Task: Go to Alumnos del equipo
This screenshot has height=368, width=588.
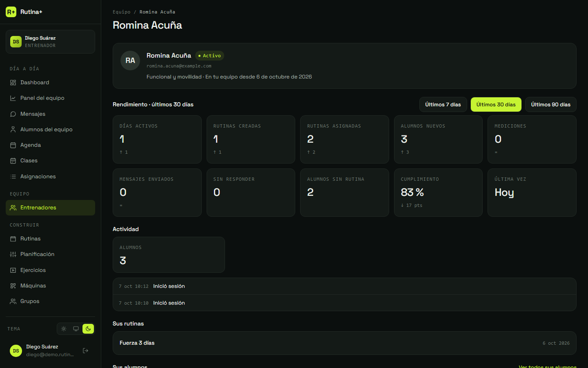Action: [x=50, y=130]
